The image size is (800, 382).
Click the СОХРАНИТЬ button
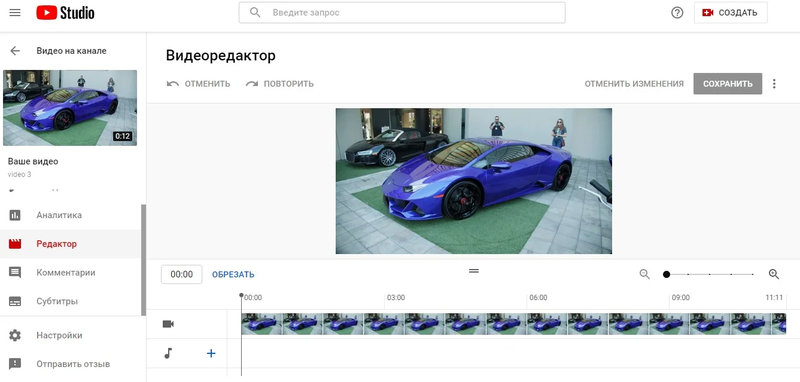tap(728, 84)
